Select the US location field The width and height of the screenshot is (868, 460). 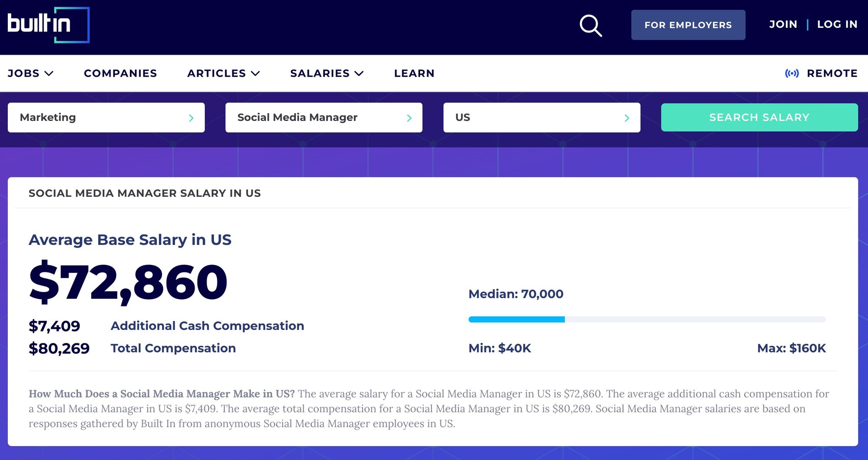542,117
